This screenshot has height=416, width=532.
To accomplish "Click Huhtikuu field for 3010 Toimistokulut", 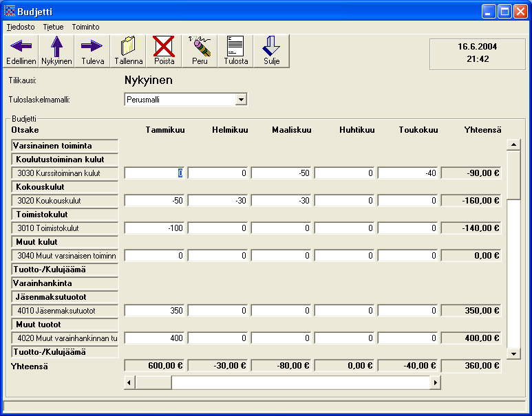I will [344, 228].
